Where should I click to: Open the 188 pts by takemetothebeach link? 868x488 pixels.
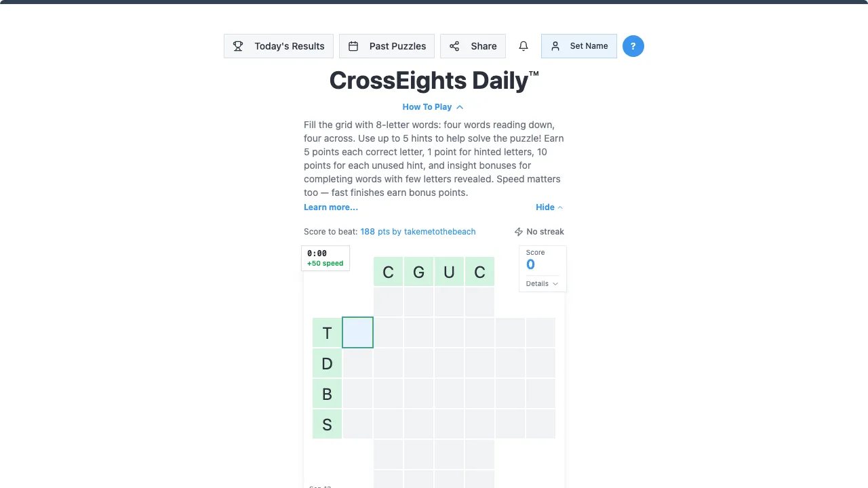(418, 232)
